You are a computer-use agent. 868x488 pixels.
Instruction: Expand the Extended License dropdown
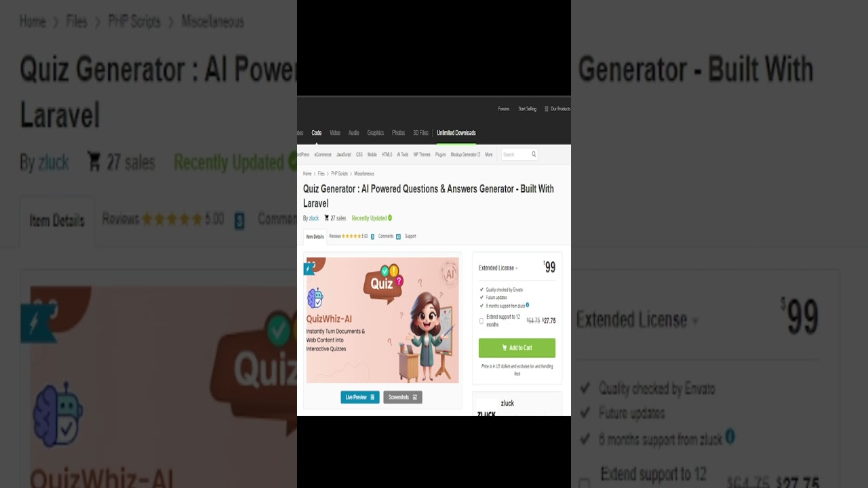(x=498, y=268)
